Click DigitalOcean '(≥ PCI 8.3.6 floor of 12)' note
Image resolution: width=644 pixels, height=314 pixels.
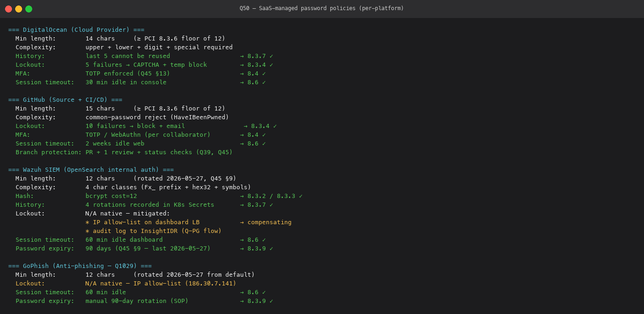click(x=179, y=38)
